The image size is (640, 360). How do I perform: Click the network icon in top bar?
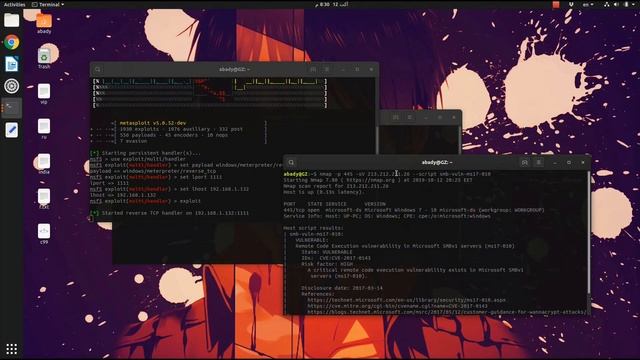607,4
